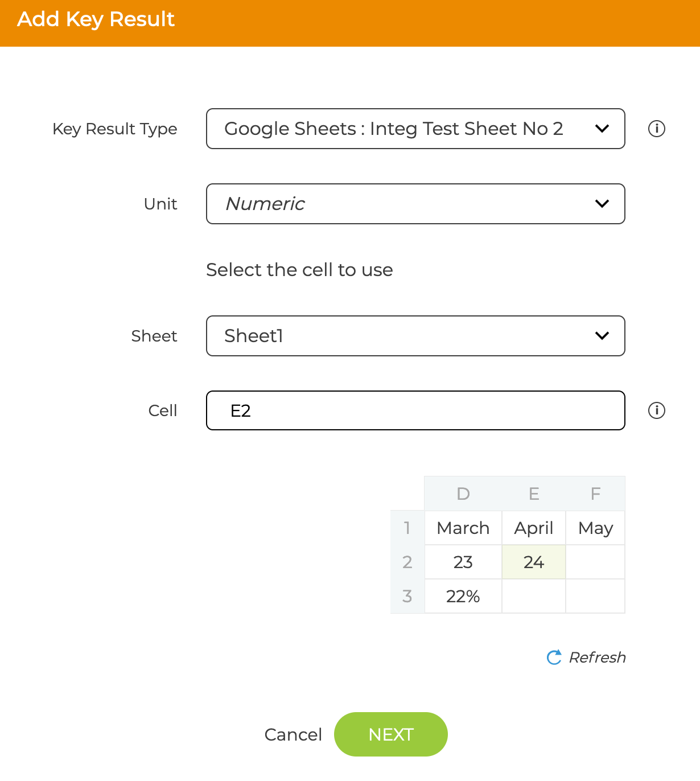
Task: Click the blue Refresh arrow icon
Action: click(x=554, y=657)
